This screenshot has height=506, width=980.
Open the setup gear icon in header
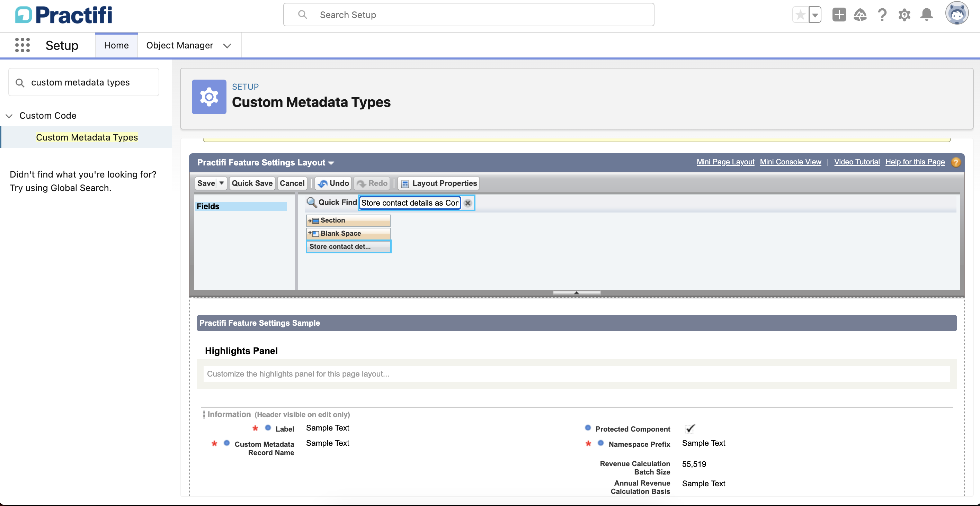(x=904, y=15)
